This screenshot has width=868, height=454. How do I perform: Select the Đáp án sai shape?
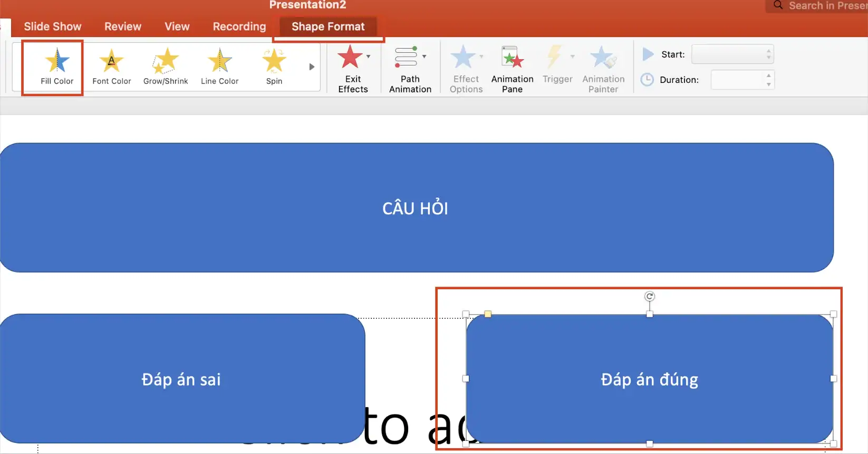tap(181, 379)
